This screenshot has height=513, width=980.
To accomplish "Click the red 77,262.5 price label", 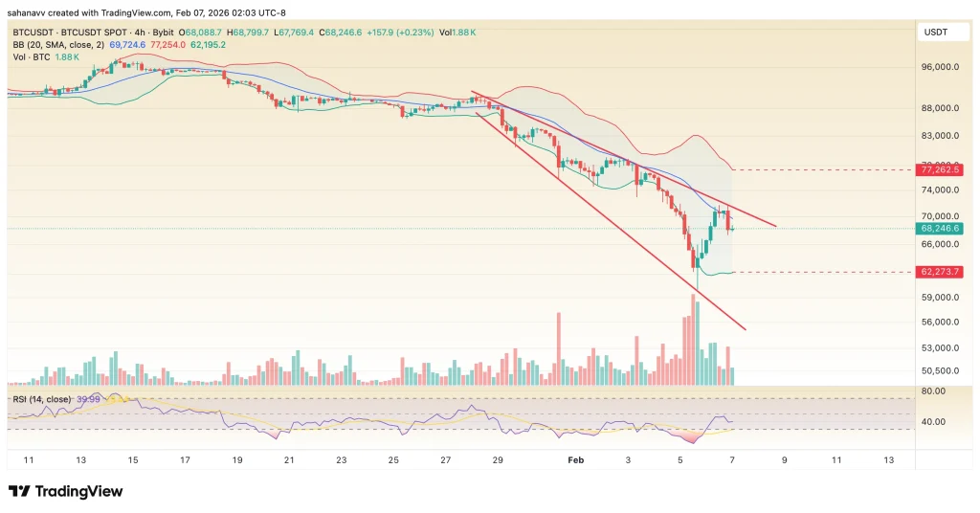I will click(940, 169).
